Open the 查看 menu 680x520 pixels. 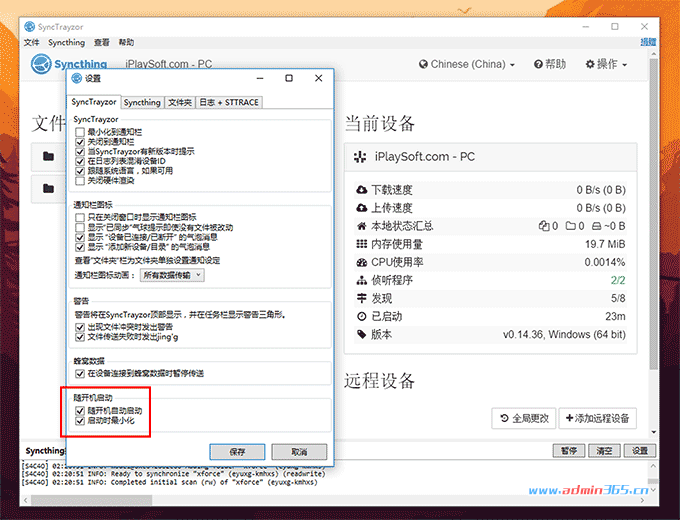[x=102, y=43]
